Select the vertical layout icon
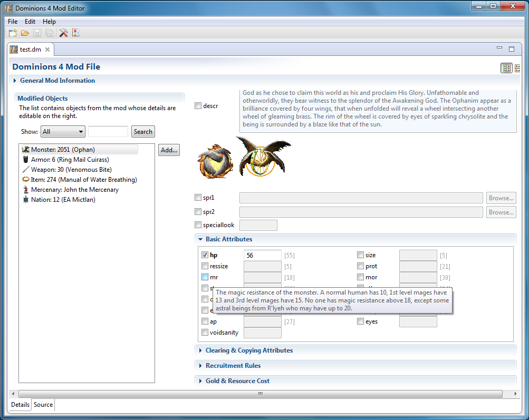The width and height of the screenshot is (529, 420). [517, 68]
